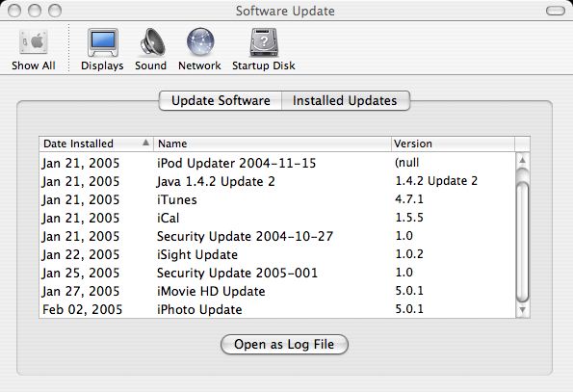Click the version 4.7.1 cell
Image resolution: width=573 pixels, height=392 pixels.
[409, 199]
